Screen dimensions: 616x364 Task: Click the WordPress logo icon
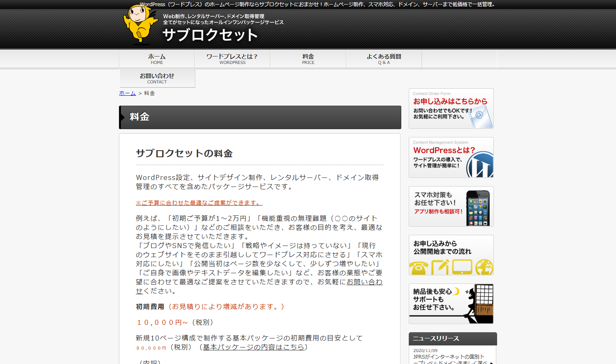pyautogui.click(x=480, y=165)
